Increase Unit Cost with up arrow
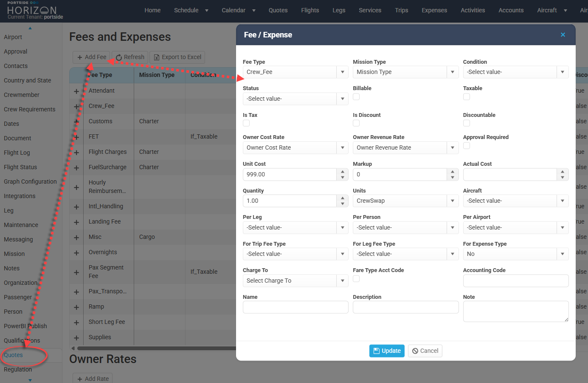588x383 pixels. click(x=342, y=172)
